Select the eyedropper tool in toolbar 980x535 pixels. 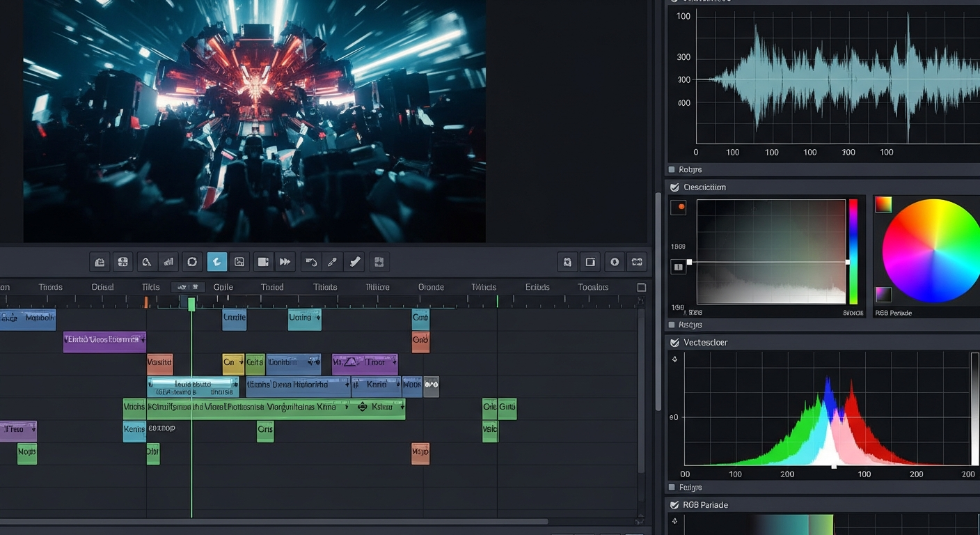pyautogui.click(x=333, y=262)
